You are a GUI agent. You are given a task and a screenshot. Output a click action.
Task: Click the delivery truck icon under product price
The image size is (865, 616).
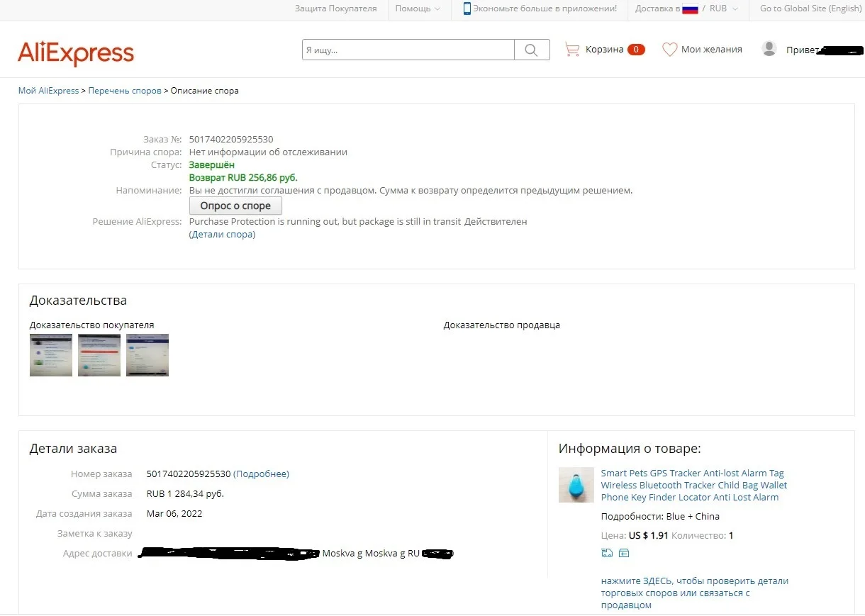click(x=607, y=553)
